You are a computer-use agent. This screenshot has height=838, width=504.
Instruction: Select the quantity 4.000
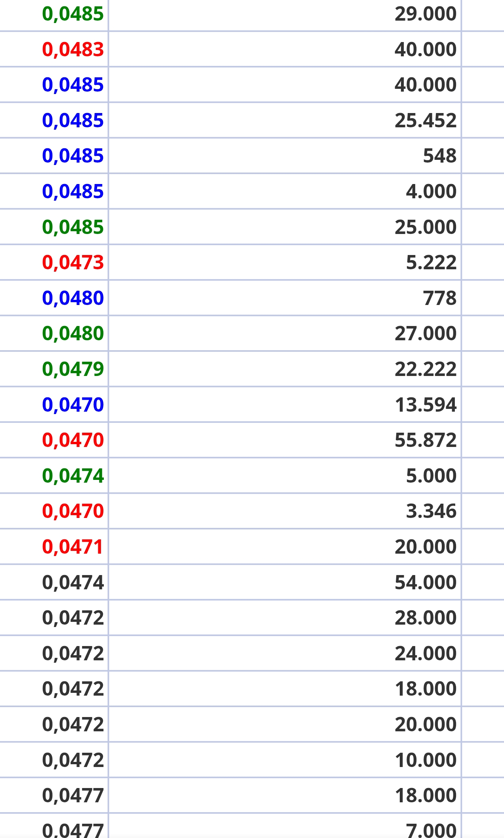tap(431, 191)
